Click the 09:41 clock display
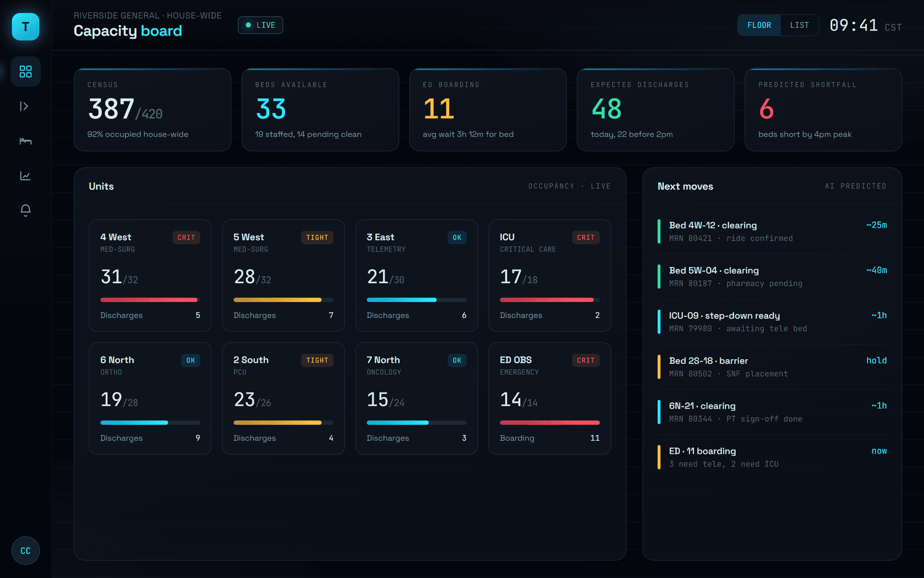 854,25
